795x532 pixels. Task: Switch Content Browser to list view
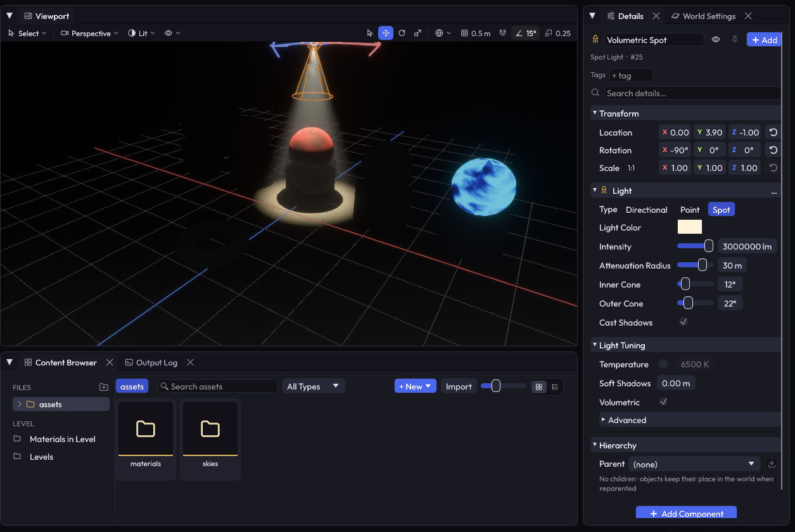pyautogui.click(x=555, y=386)
